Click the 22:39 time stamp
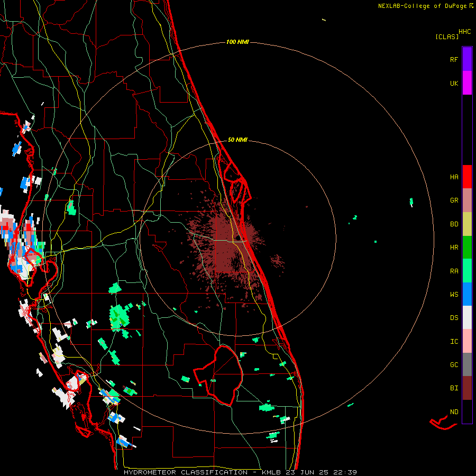The width and height of the screenshot is (476, 476). coord(345,472)
